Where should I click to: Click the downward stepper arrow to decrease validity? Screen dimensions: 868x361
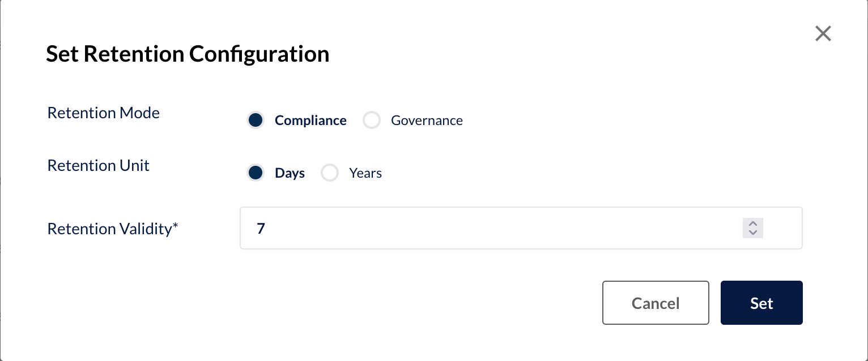pyautogui.click(x=753, y=232)
